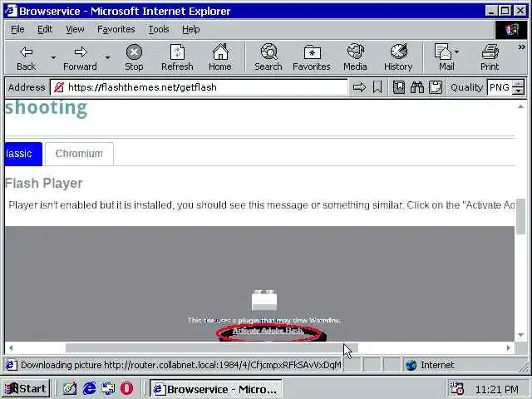Click the plugin brick icon

tap(264, 300)
